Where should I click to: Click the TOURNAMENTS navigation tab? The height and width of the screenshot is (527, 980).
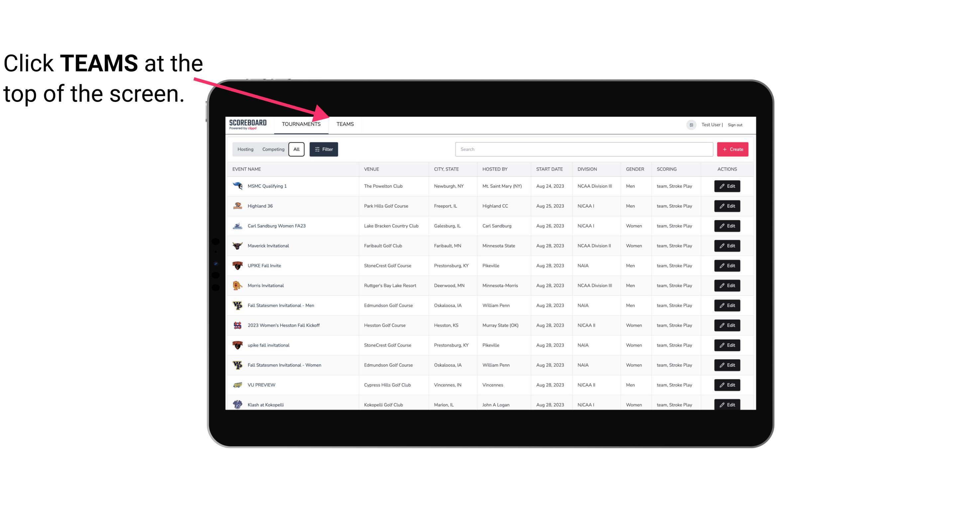[x=301, y=124]
